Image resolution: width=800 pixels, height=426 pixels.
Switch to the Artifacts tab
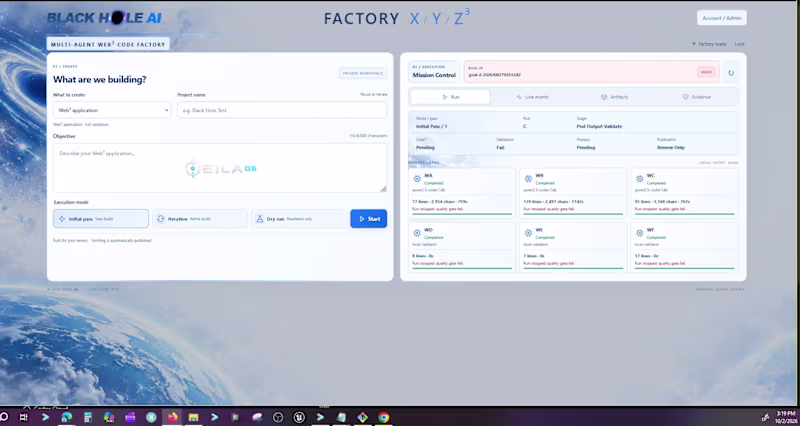pyautogui.click(x=614, y=97)
